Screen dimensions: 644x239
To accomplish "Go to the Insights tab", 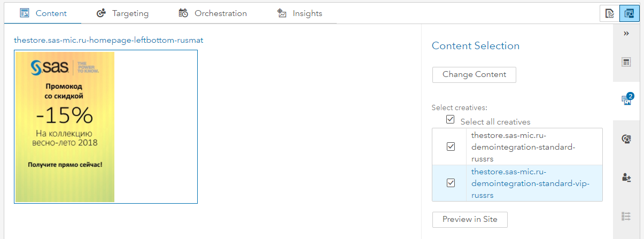I will [300, 13].
